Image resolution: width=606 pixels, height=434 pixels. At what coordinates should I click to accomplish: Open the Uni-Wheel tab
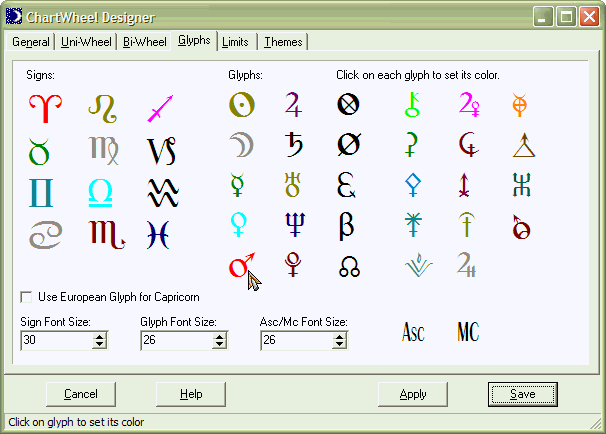pos(86,42)
